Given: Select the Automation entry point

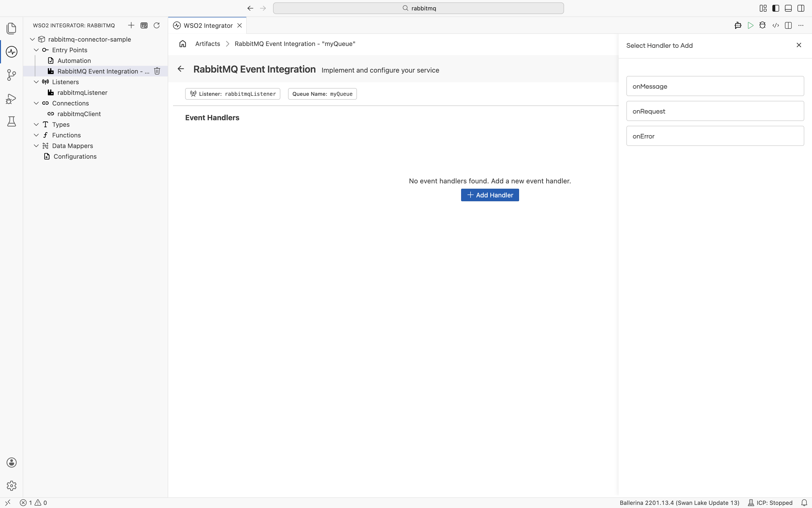Looking at the screenshot, I should click(x=95, y=60).
